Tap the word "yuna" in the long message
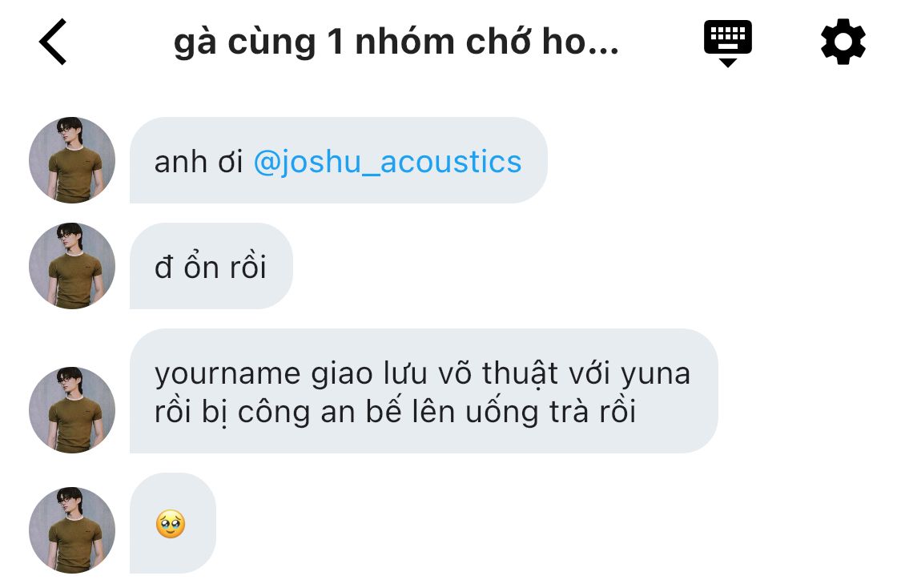901x588 pixels. tap(656, 375)
